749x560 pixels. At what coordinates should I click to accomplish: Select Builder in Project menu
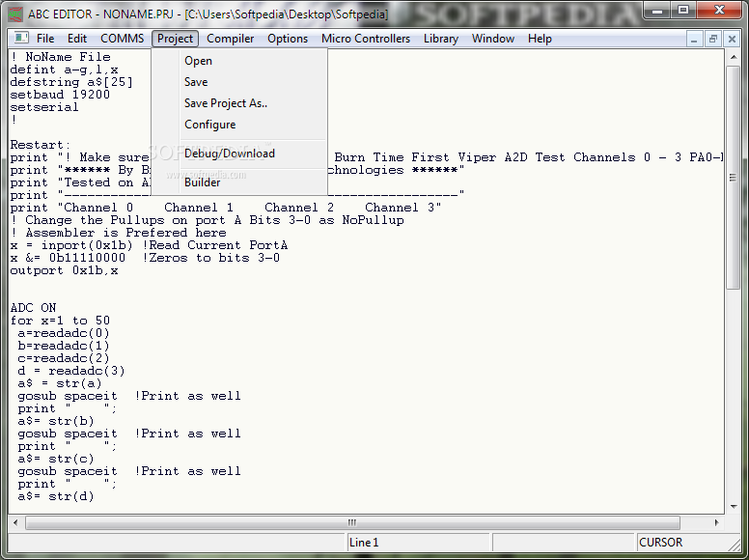tap(239, 182)
